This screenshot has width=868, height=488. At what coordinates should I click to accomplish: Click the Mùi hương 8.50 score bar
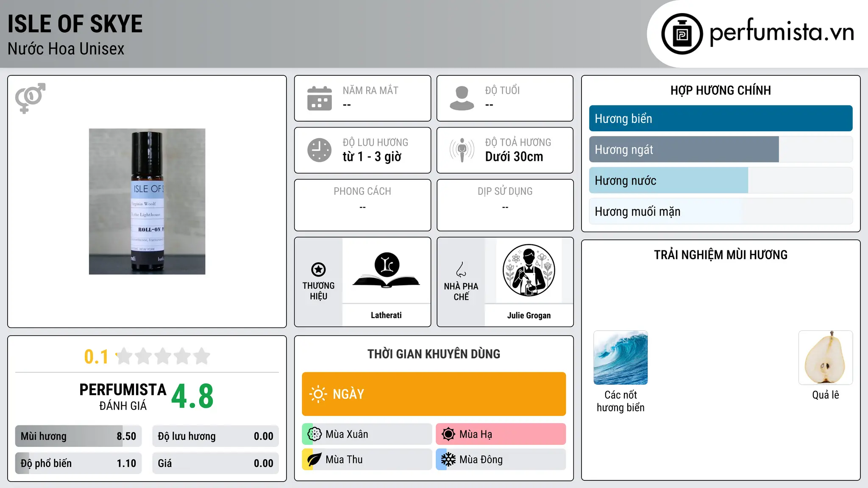coord(78,436)
